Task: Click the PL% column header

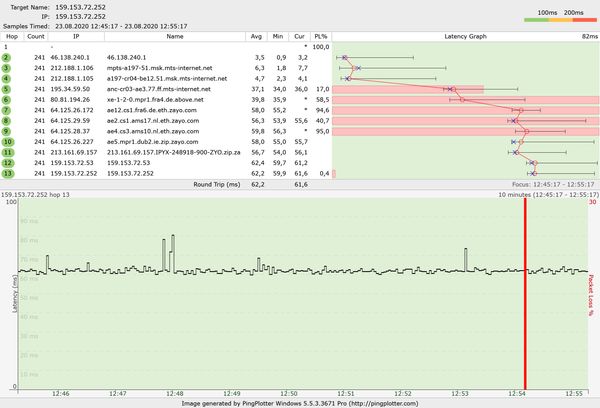Action: 322,36
